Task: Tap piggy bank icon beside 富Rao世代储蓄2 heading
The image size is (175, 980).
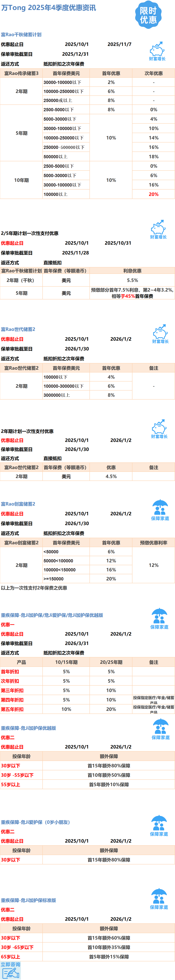Action: coord(160,332)
